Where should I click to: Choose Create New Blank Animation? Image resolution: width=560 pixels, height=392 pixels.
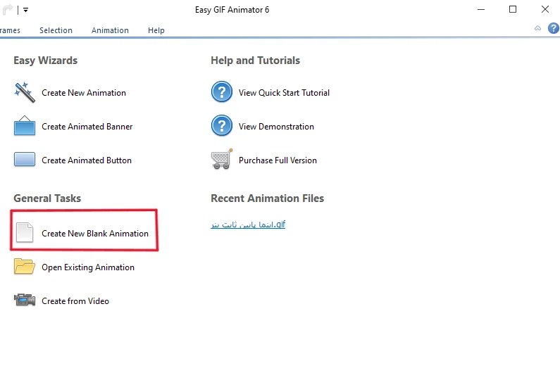click(95, 234)
